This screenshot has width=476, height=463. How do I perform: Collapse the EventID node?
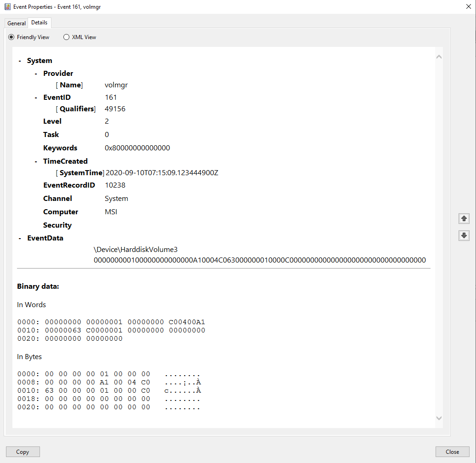[x=36, y=97]
